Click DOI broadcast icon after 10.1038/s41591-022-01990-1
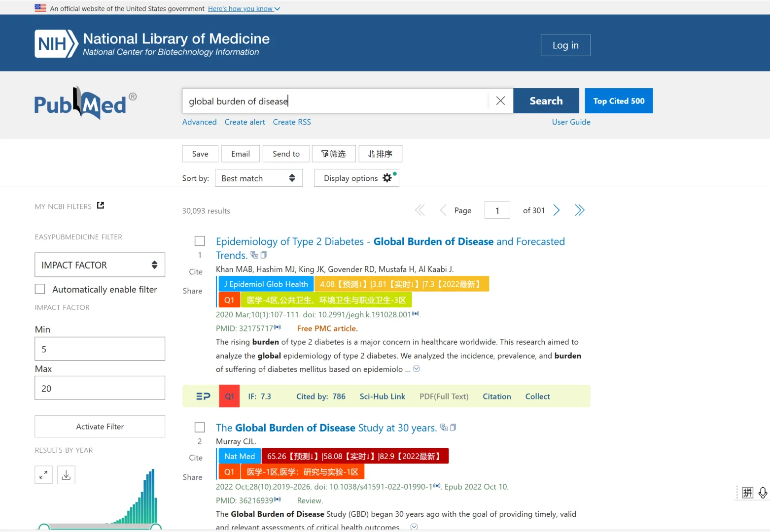 coord(437,486)
